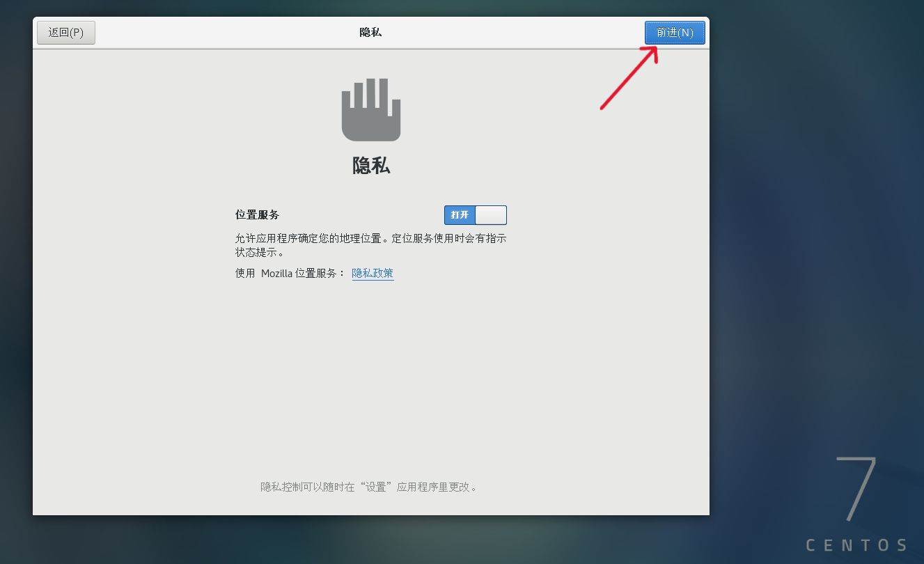924x564 pixels.
Task: Click the location services description paragraph
Action: pos(370,245)
